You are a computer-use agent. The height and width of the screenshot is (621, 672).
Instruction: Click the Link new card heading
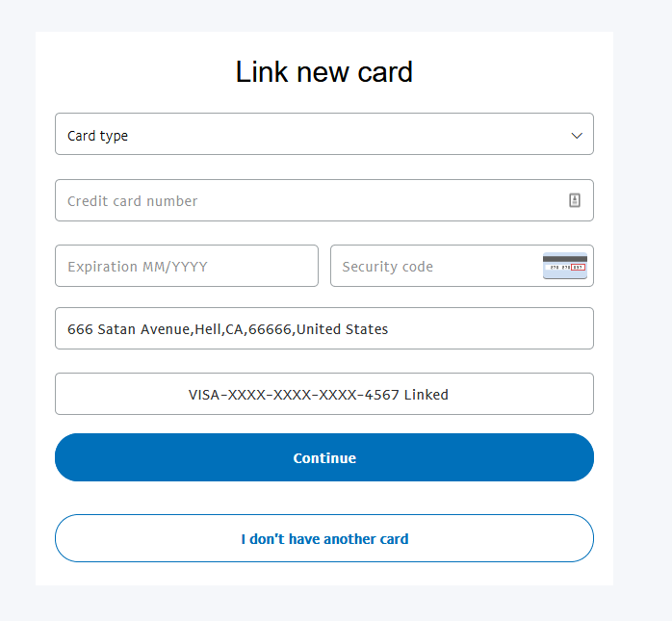pos(324,71)
